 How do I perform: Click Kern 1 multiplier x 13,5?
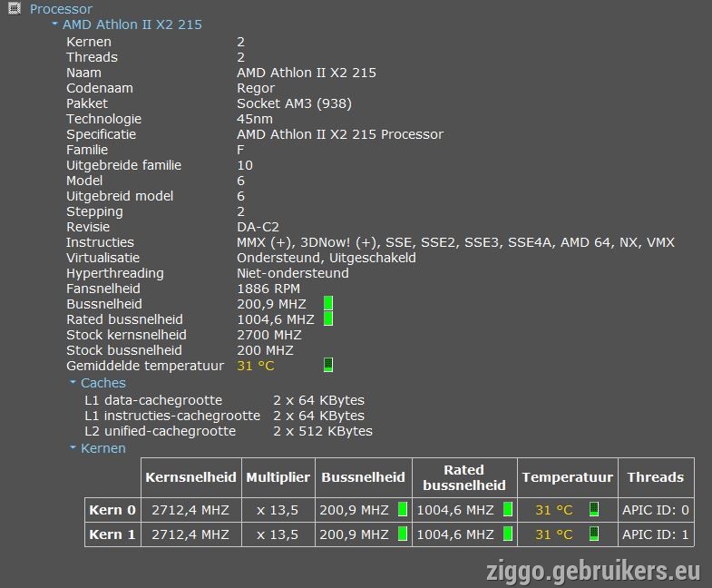pyautogui.click(x=278, y=534)
